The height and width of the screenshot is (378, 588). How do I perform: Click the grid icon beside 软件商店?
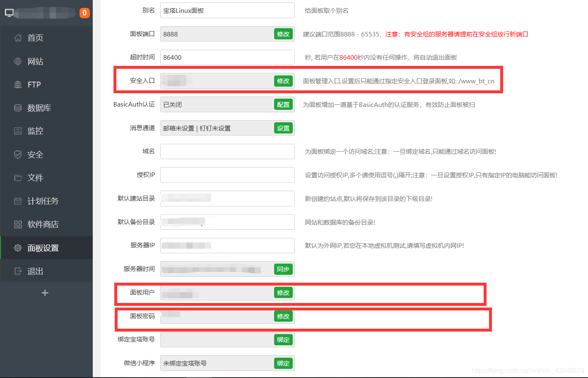18,225
